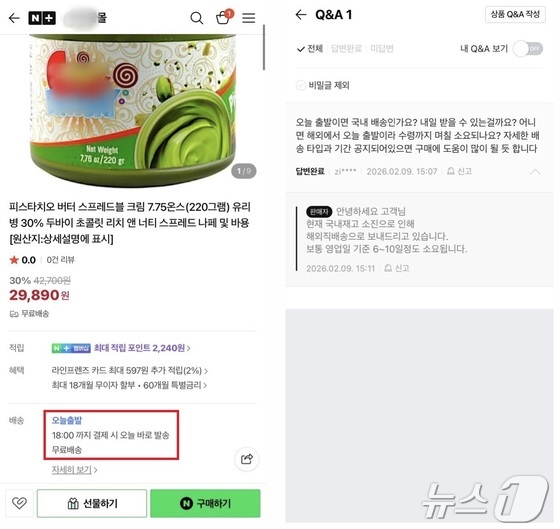
Task: Tap the share icon
Action: coord(247,459)
